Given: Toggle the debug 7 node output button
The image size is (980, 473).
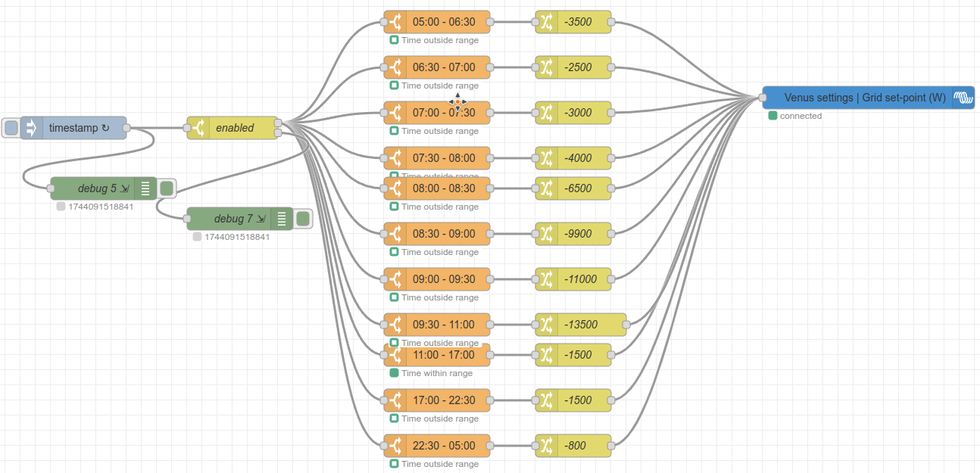Looking at the screenshot, I should pyautogui.click(x=303, y=219).
